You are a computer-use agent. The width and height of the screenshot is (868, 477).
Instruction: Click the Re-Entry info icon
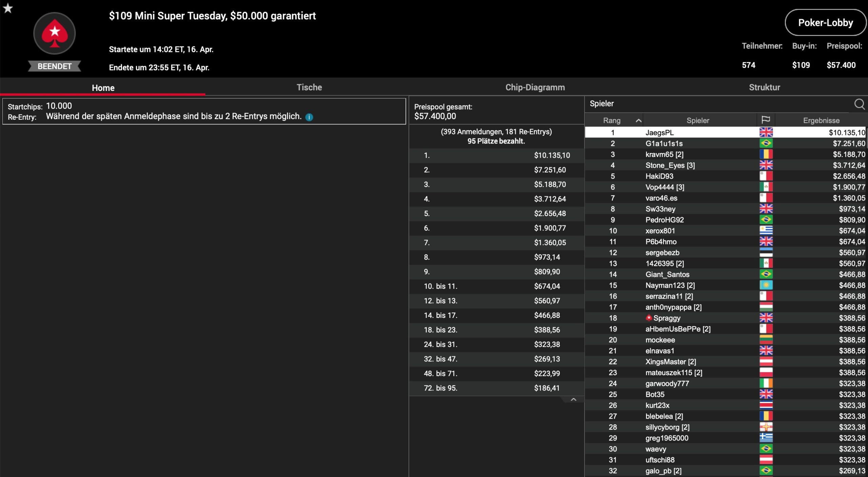pyautogui.click(x=309, y=117)
